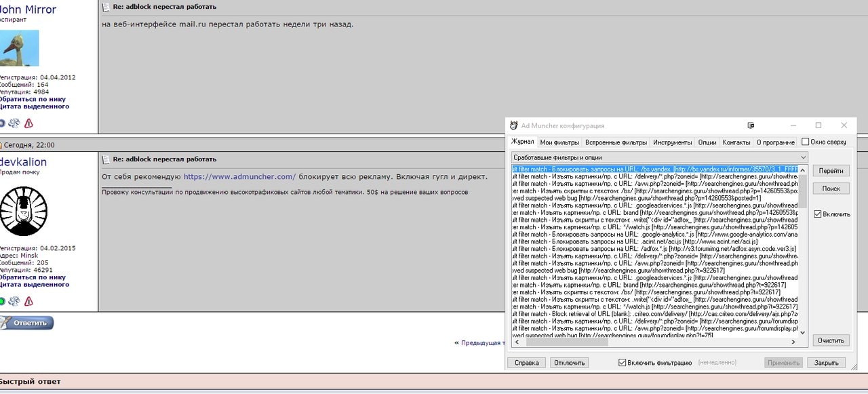Screen dimensions: 868x394
Task: Click the 'Ответить' reply button
Action: click(27, 323)
